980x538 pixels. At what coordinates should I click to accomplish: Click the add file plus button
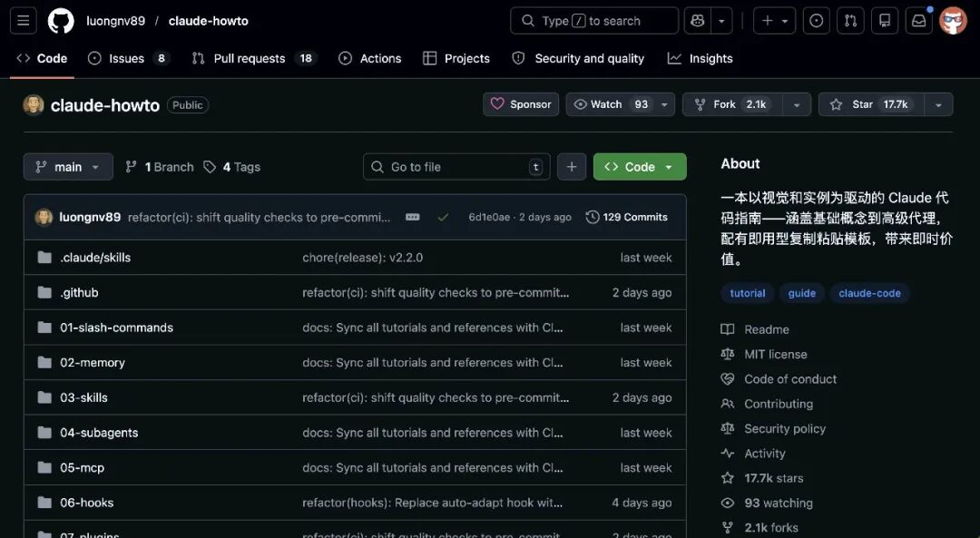pos(572,167)
